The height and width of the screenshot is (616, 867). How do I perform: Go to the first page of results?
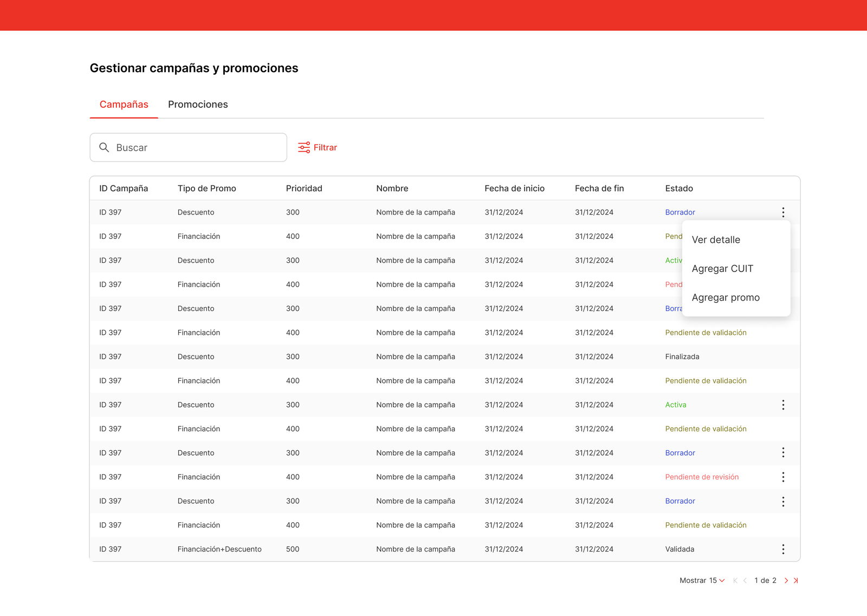(x=735, y=580)
